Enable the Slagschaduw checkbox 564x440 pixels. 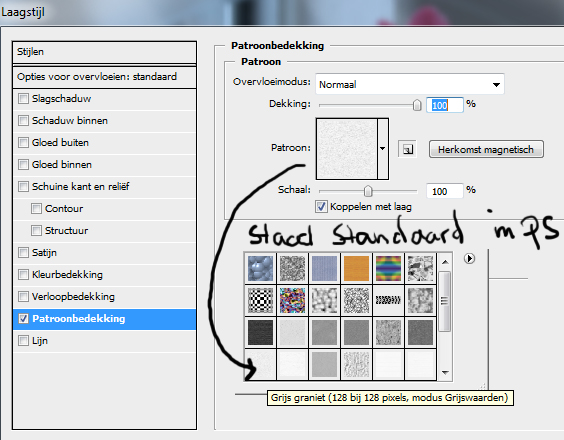click(x=23, y=98)
